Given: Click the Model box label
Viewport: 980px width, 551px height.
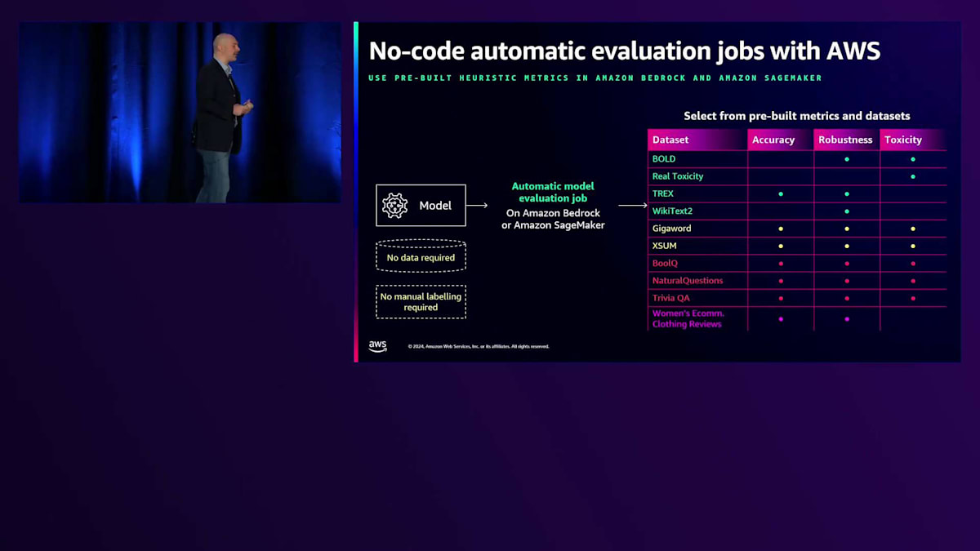Looking at the screenshot, I should click(435, 206).
